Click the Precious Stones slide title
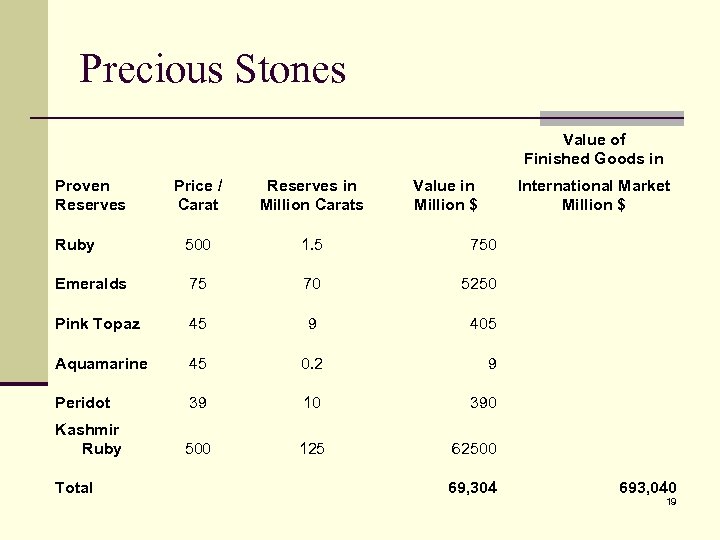Screen dimensions: 720x540 [x=212, y=69]
